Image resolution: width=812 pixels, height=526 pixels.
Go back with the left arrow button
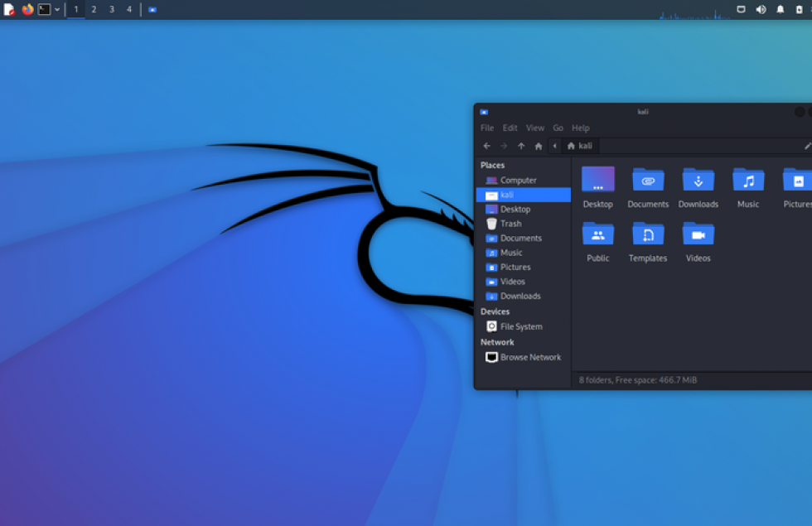[x=487, y=146]
